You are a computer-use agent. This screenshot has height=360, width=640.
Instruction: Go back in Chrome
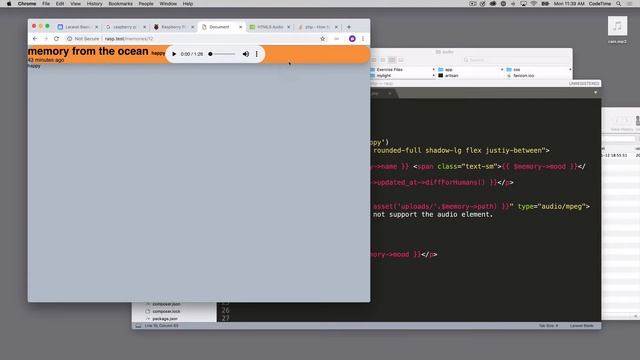coord(35,39)
